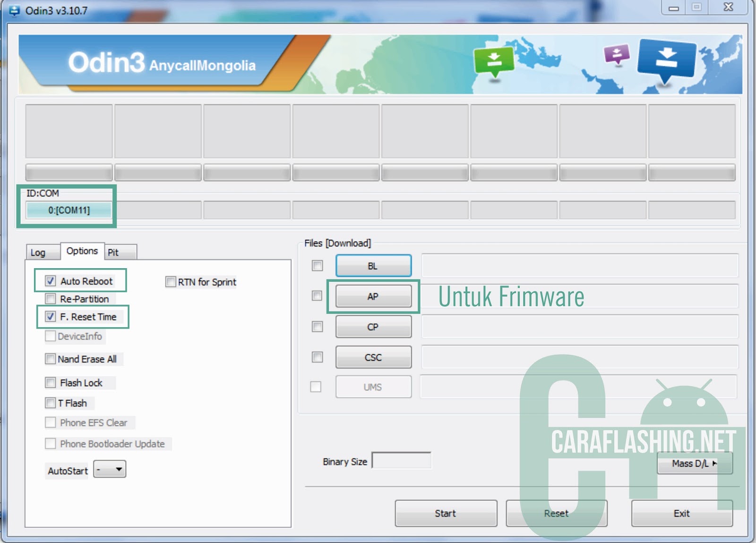756x543 pixels.
Task: Toggle the Auto Reboot checkbox
Action: (x=51, y=281)
